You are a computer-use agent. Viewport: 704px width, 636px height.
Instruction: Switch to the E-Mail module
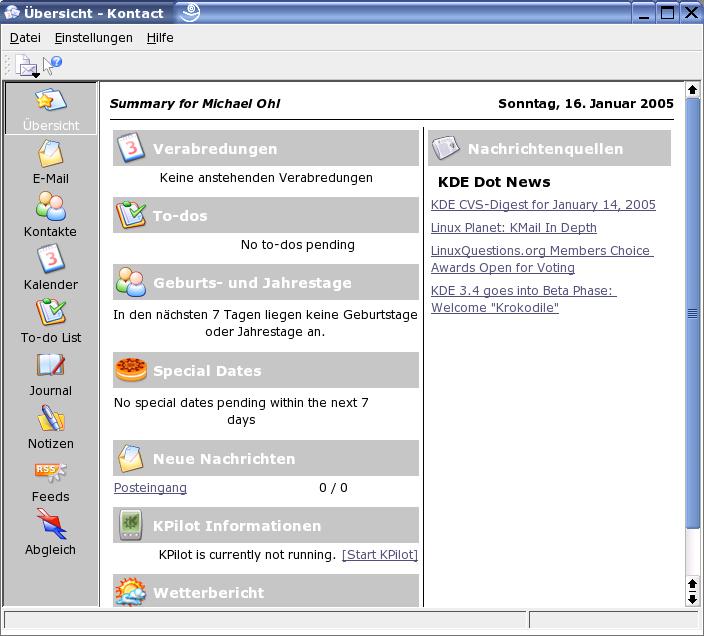(x=51, y=162)
